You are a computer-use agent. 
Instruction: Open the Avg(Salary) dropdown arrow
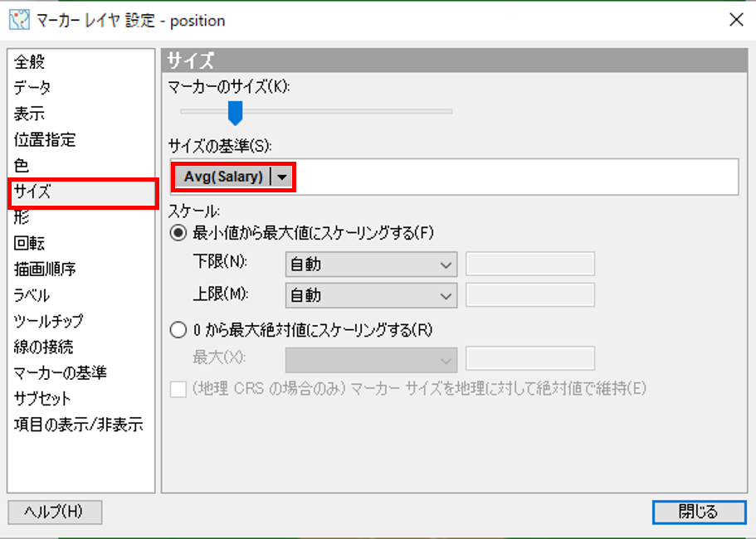tap(282, 177)
